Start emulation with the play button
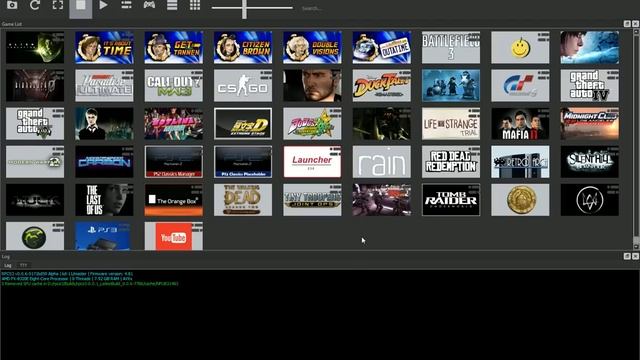The image size is (640, 360). (103, 5)
